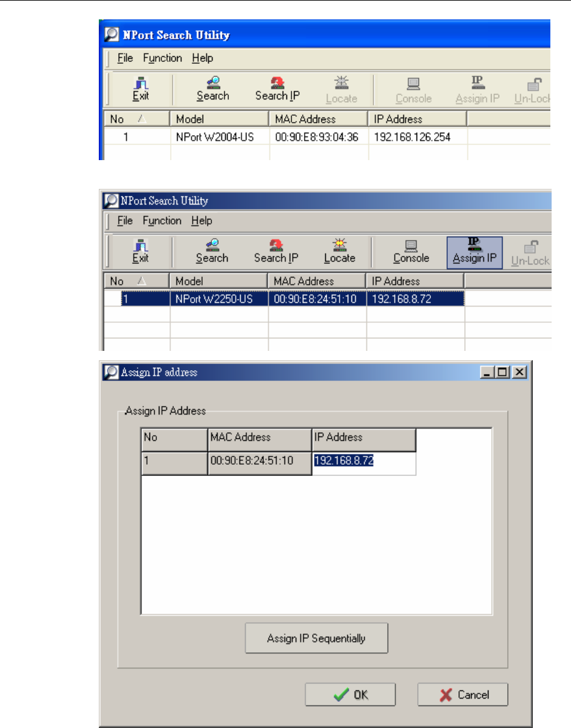The width and height of the screenshot is (571, 728).
Task: Click Exit icon in second NPort window
Action: pyautogui.click(x=140, y=251)
